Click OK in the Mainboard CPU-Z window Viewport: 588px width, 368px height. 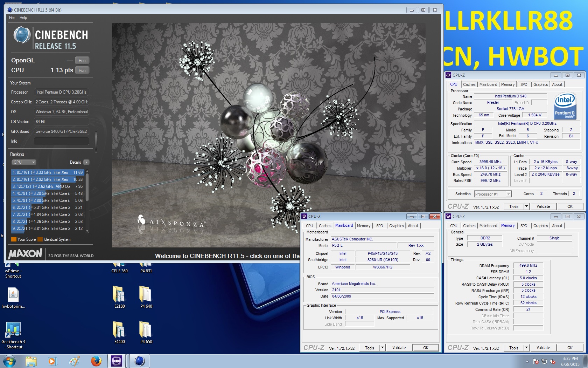click(426, 348)
